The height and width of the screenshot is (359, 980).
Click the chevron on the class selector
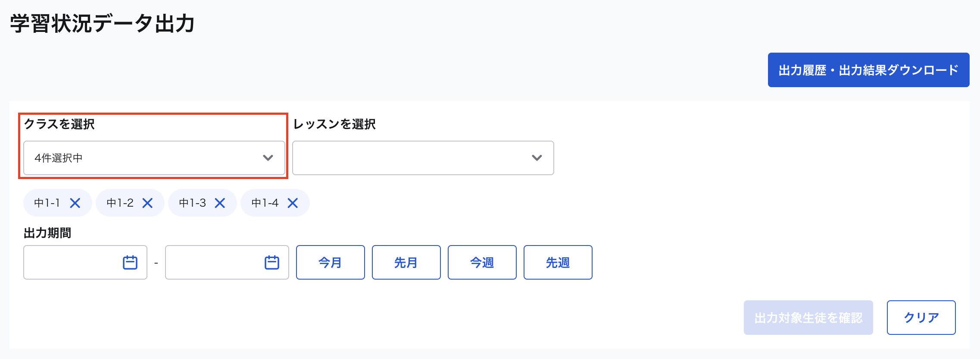point(268,158)
